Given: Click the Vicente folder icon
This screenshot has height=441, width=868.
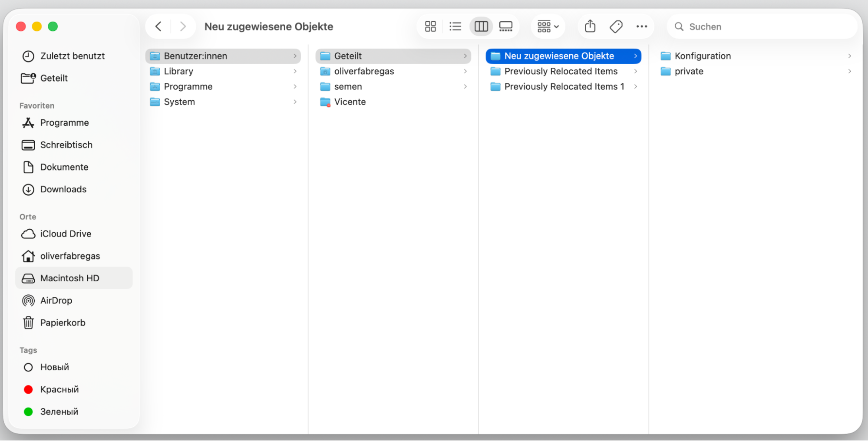Looking at the screenshot, I should pos(325,102).
